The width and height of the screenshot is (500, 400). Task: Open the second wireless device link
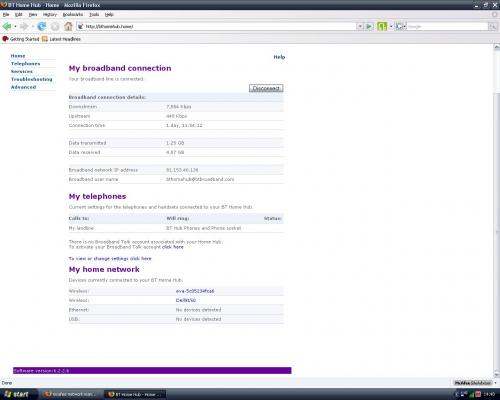[x=186, y=300]
